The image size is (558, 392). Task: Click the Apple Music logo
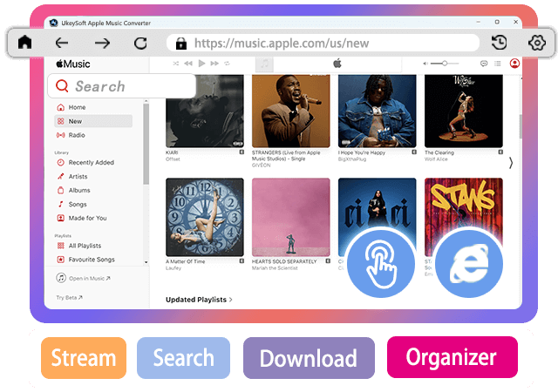[73, 64]
